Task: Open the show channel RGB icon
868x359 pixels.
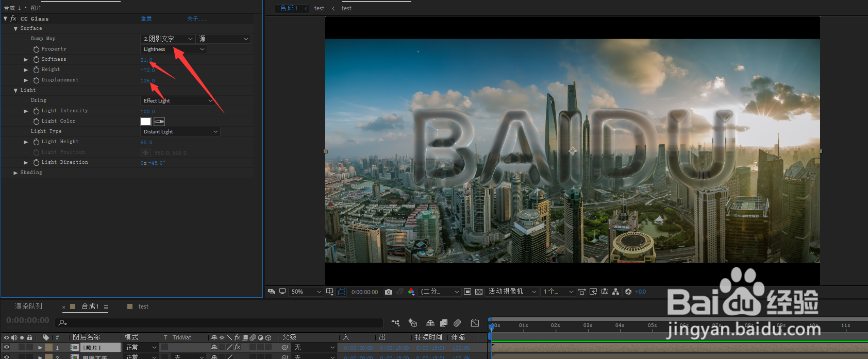Action: [x=411, y=292]
